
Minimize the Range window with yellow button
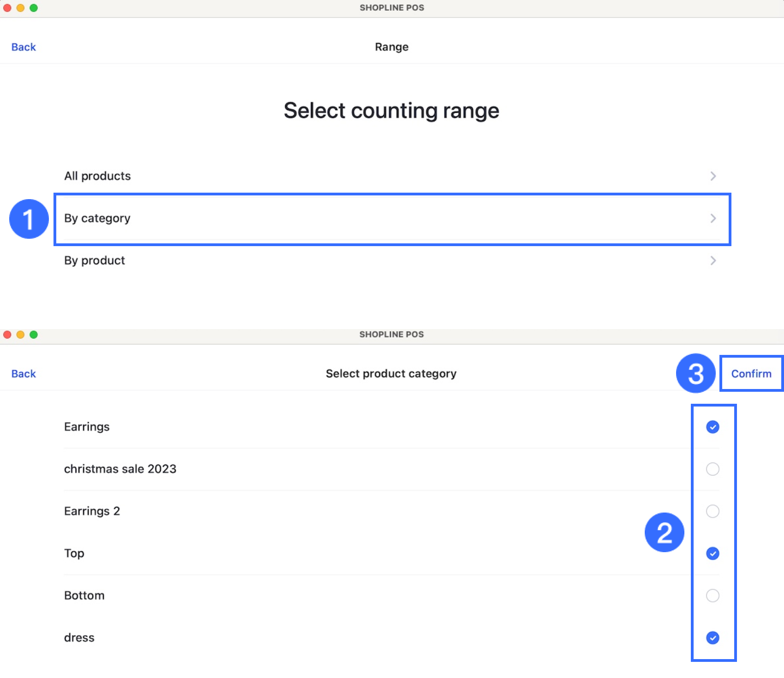point(20,8)
